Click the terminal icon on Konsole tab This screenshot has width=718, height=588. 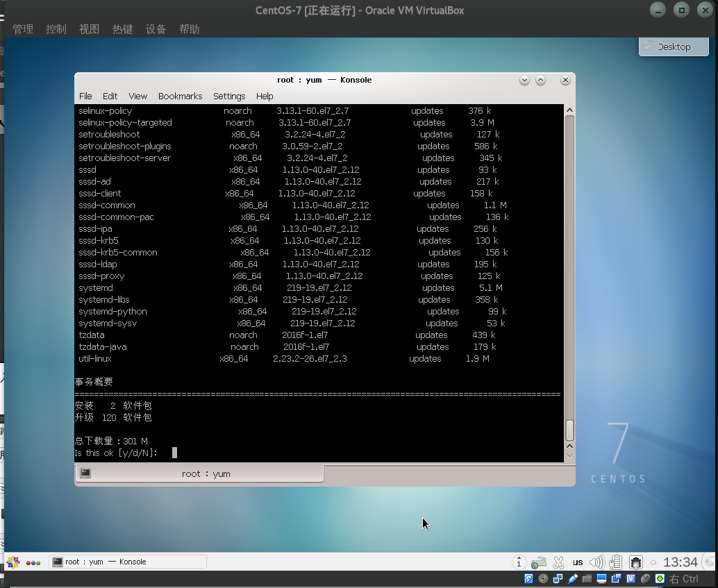click(x=85, y=473)
